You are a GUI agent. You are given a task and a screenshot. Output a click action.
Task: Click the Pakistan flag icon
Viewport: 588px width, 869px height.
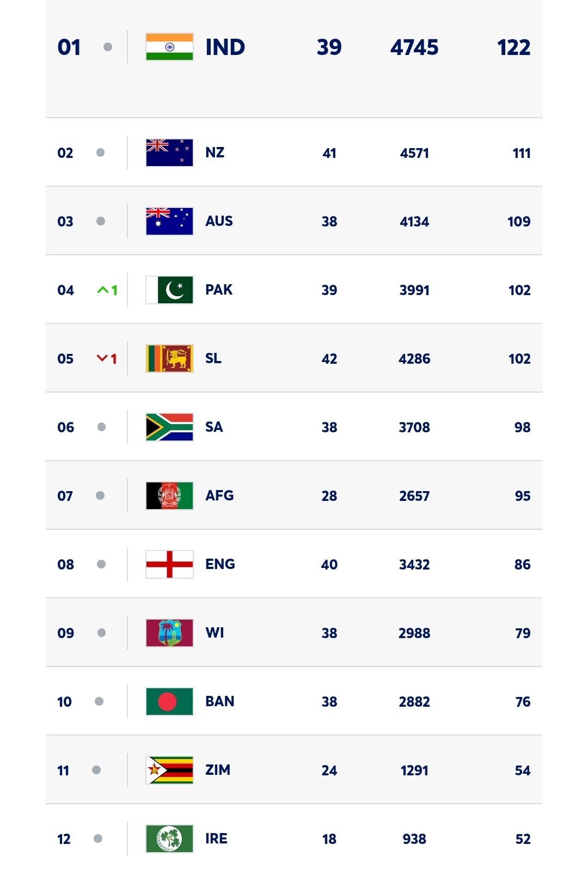pos(169,290)
